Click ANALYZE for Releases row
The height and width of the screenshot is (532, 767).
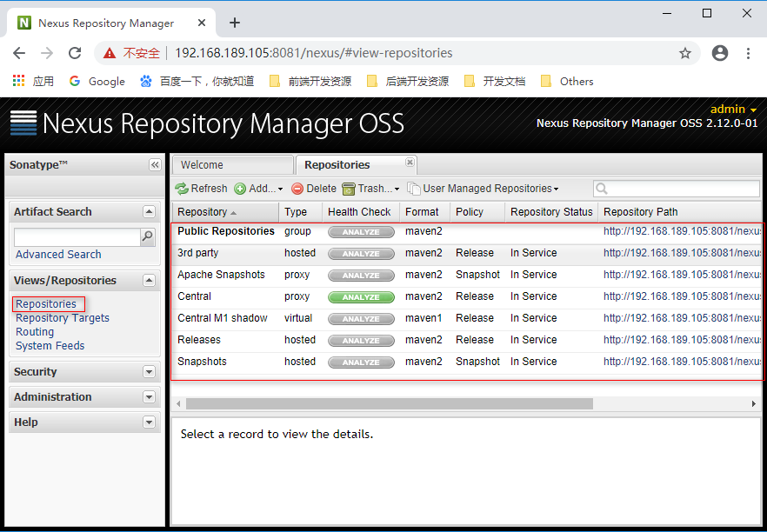tap(361, 341)
